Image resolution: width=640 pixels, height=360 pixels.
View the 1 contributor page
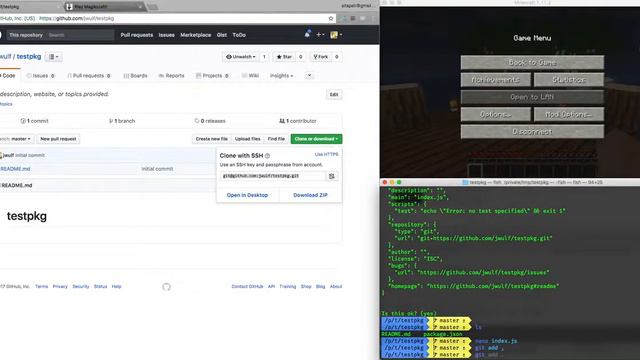coord(298,121)
